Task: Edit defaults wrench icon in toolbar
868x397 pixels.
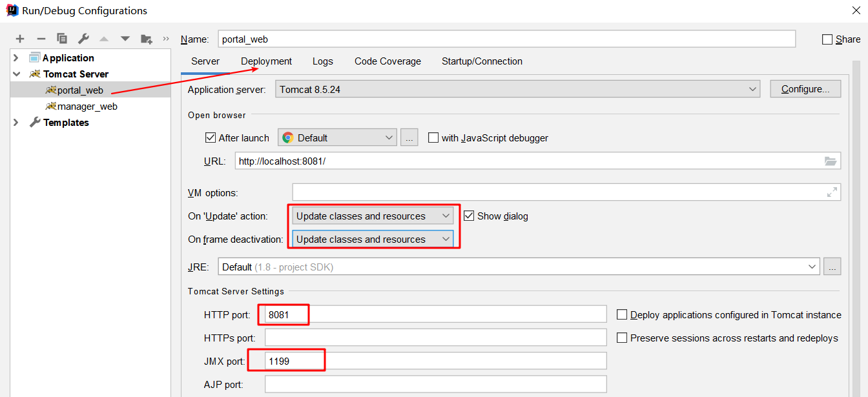Action: coord(83,39)
